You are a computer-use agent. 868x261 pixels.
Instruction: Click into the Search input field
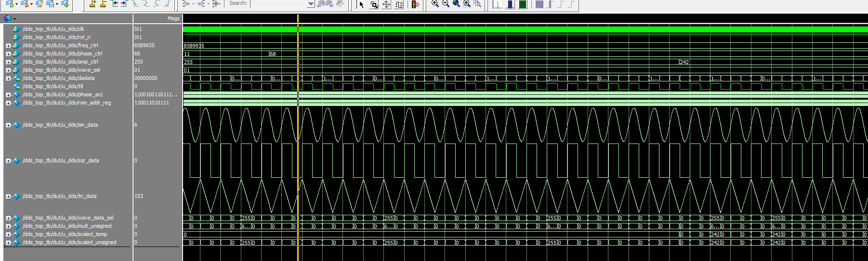(279, 4)
